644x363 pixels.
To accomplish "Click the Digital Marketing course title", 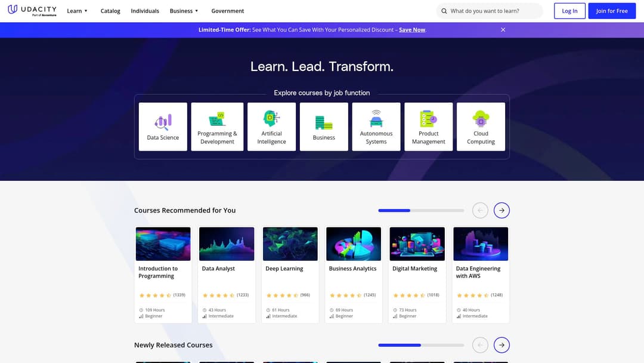I will click(415, 269).
